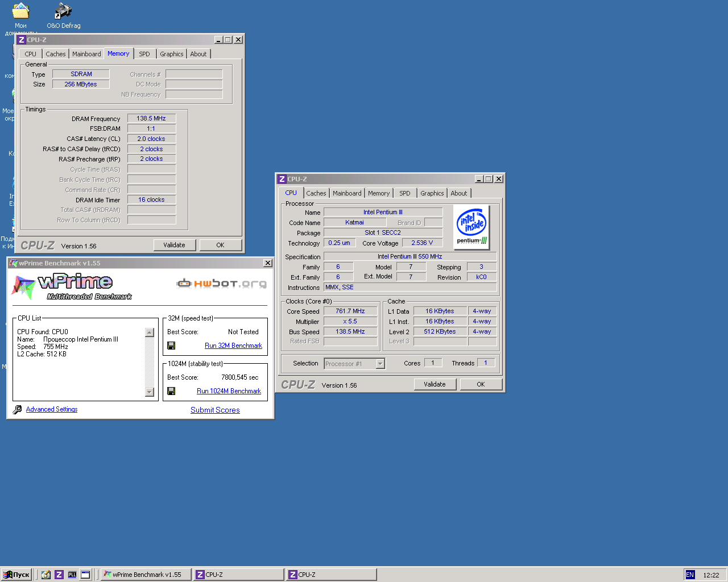Open Graphics tab in the CPU window

coord(432,193)
